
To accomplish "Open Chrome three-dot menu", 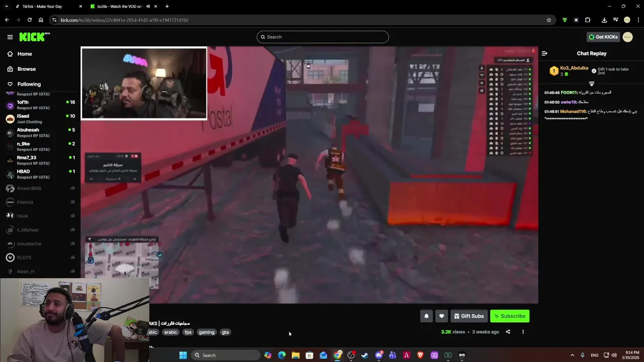I will (x=638, y=20).
